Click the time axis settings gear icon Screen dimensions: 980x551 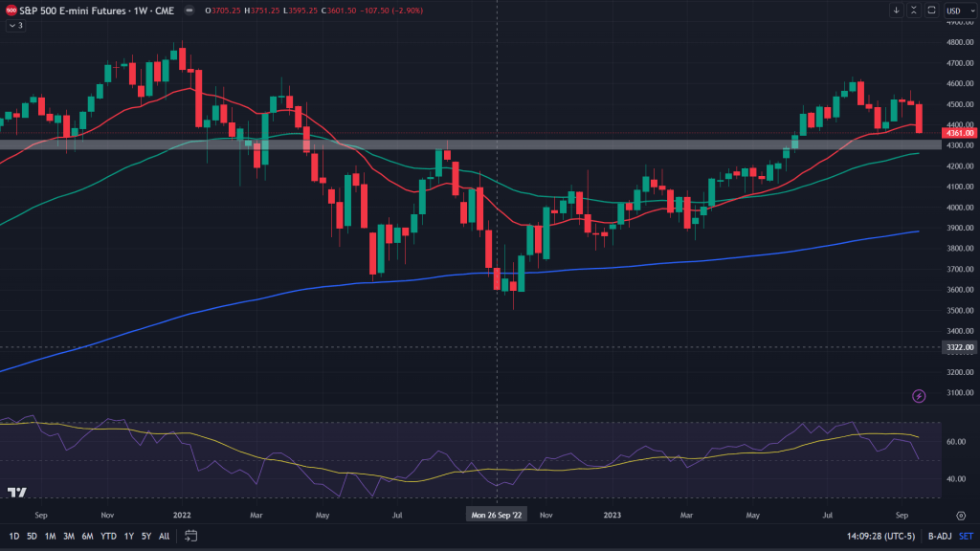click(x=960, y=516)
